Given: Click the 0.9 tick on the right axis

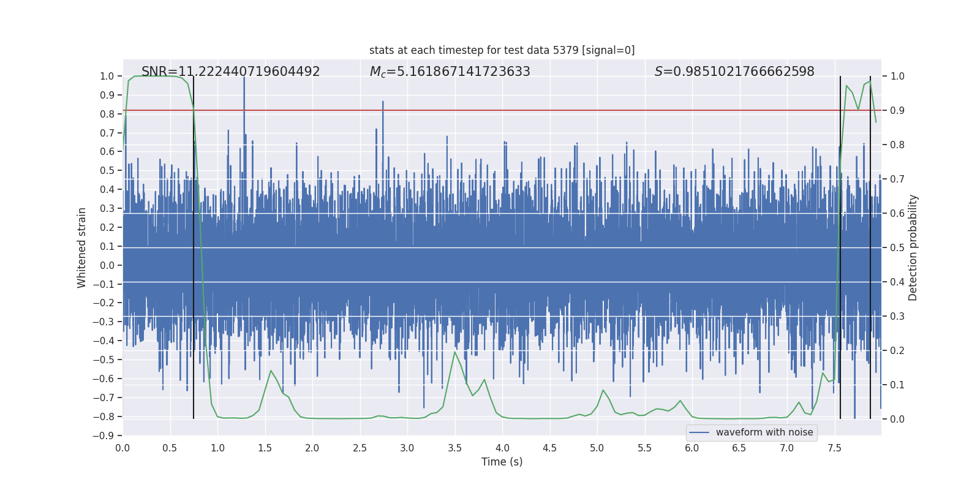Looking at the screenshot, I should tap(897, 111).
